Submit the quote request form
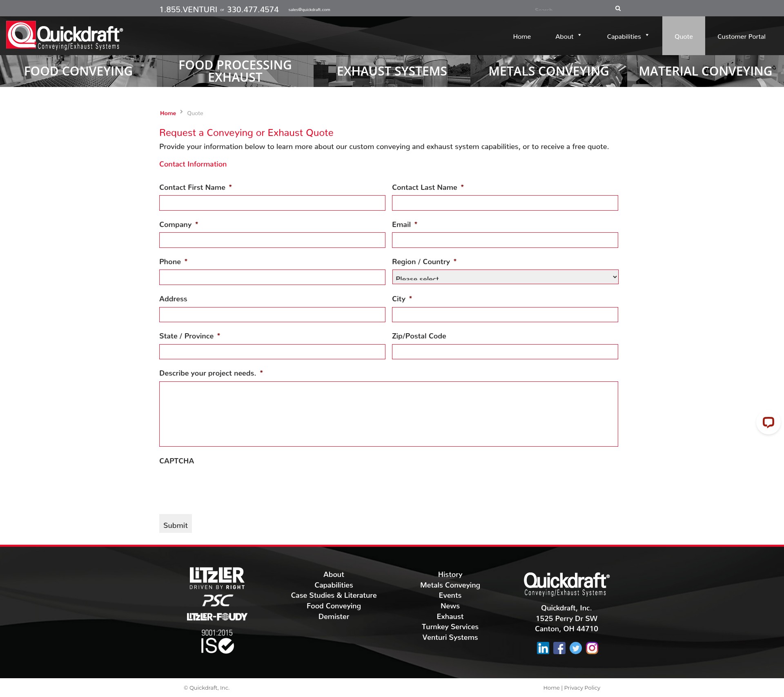 176,523
